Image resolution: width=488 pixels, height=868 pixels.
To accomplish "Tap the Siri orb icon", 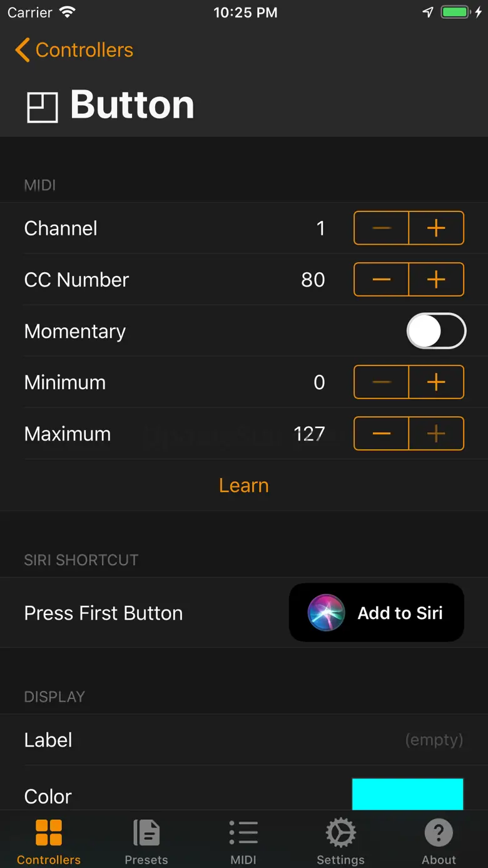I will click(x=326, y=613).
